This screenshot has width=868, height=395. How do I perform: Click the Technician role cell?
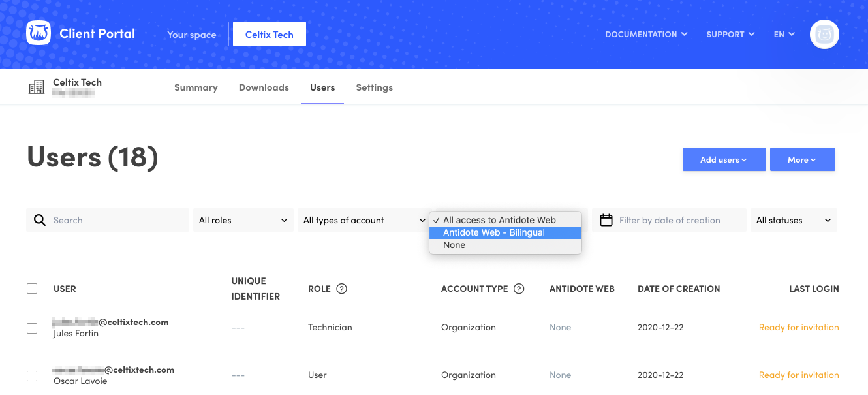pos(330,327)
